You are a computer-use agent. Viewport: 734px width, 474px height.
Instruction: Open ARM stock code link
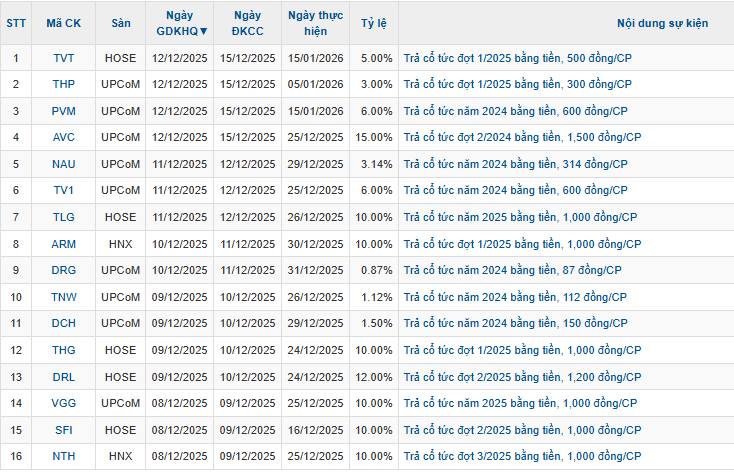[64, 244]
